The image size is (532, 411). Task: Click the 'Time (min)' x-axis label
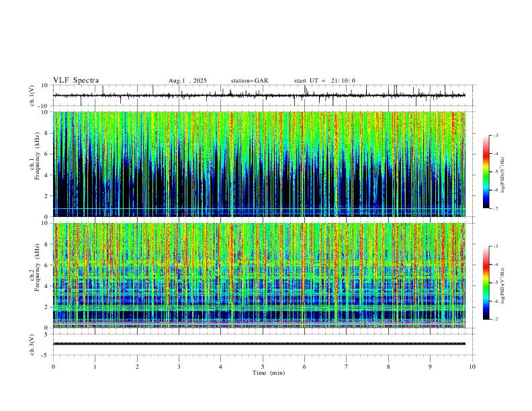click(x=269, y=373)
